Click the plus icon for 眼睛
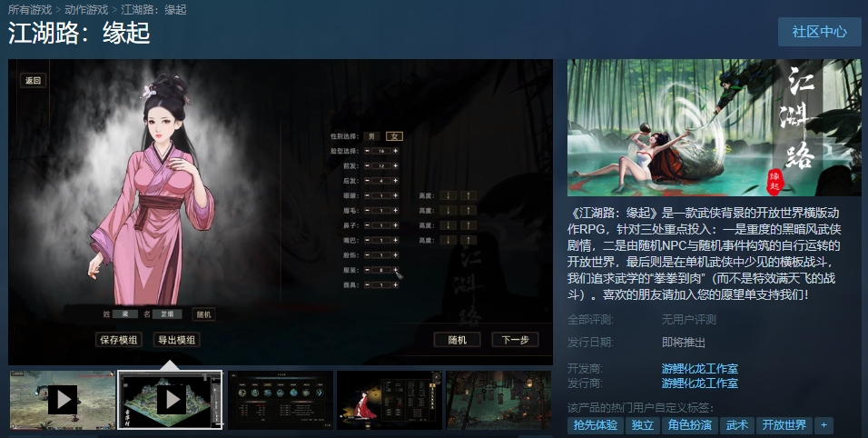Screen dimensions: 868x438 (395, 195)
